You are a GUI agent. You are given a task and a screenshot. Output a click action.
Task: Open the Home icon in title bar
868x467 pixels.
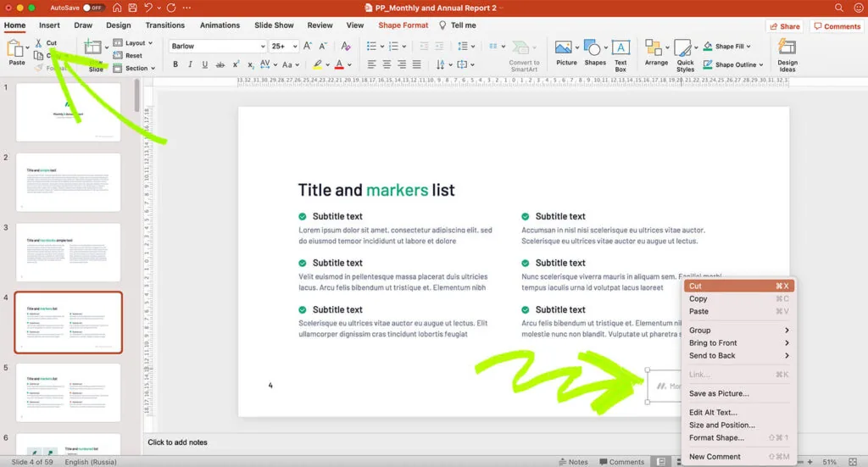117,8
